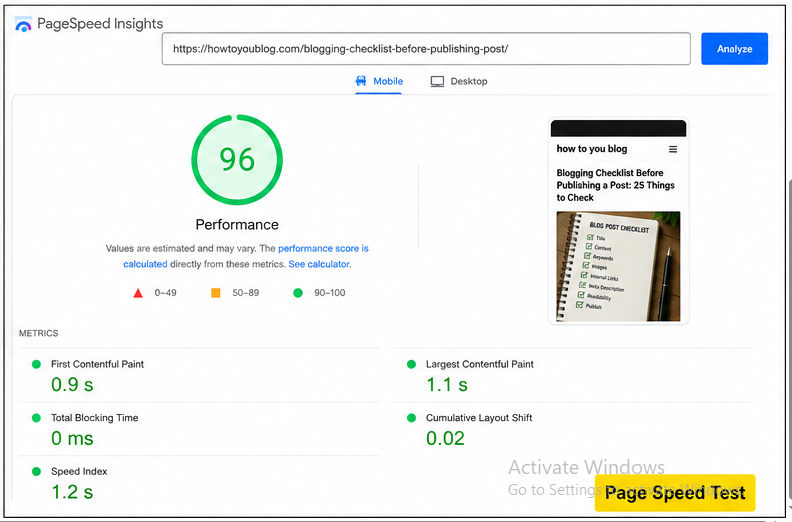Click the '1.1 s' metric value
This screenshot has height=522, width=792.
click(447, 385)
